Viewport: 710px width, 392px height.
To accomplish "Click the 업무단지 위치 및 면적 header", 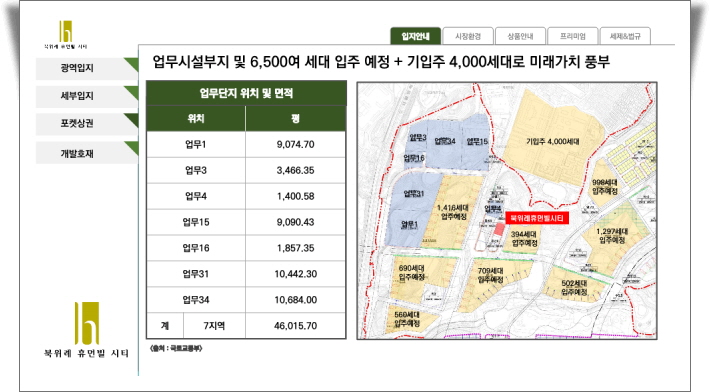I will pos(246,93).
